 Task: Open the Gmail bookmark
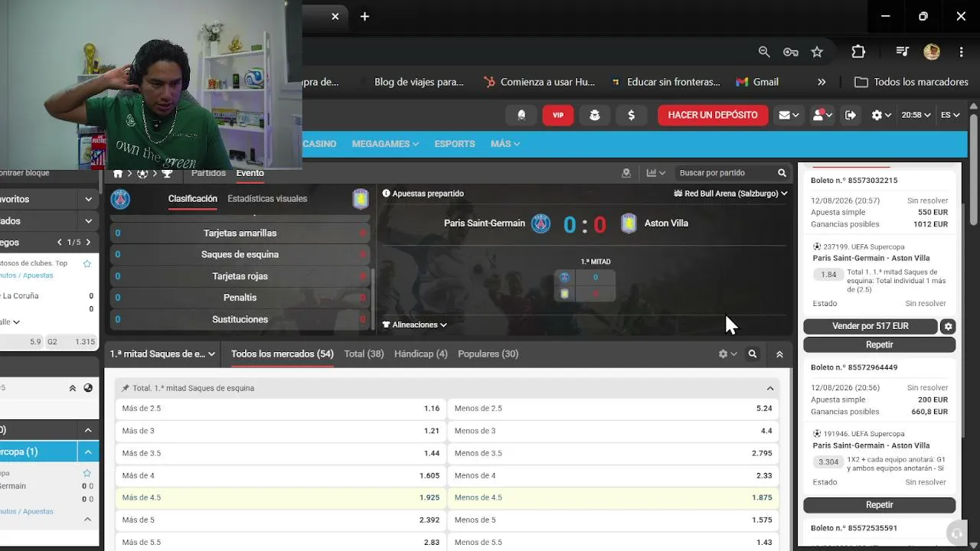tap(757, 82)
